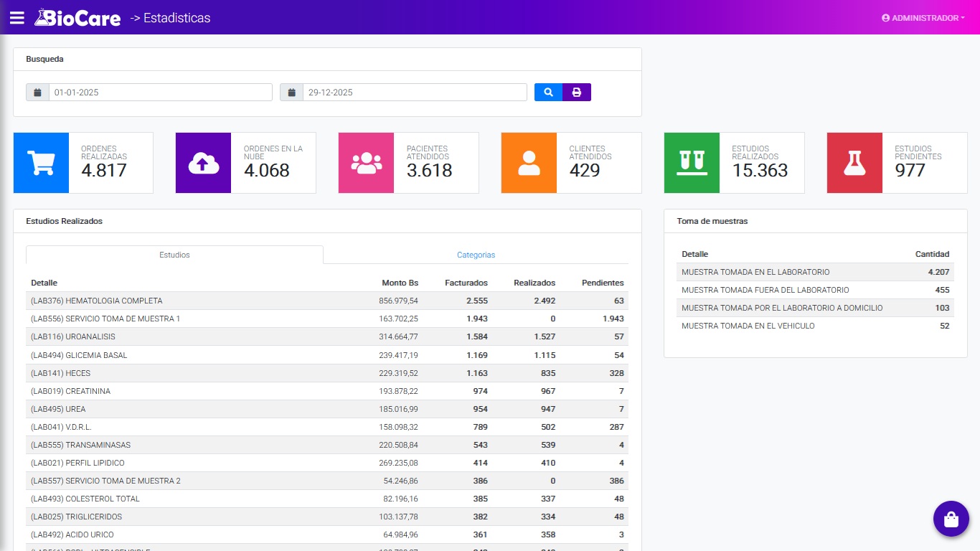Expand the ADMINISTRADOR user dropdown
980x551 pixels.
[923, 18]
